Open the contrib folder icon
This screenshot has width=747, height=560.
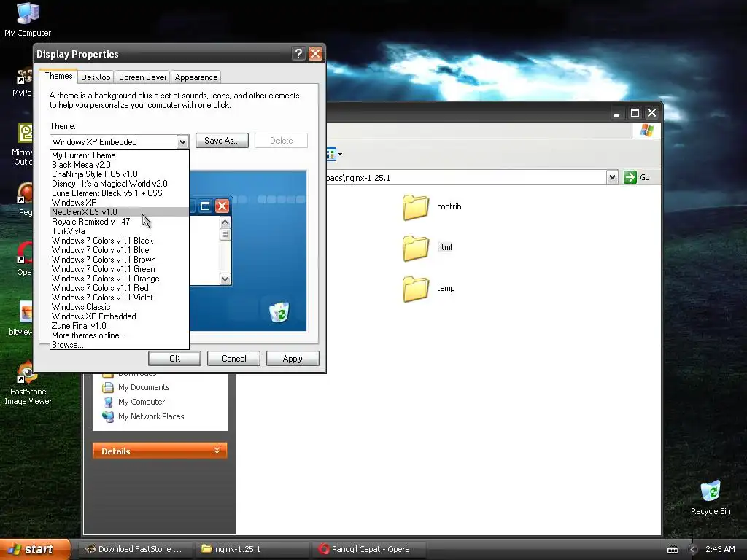point(415,206)
